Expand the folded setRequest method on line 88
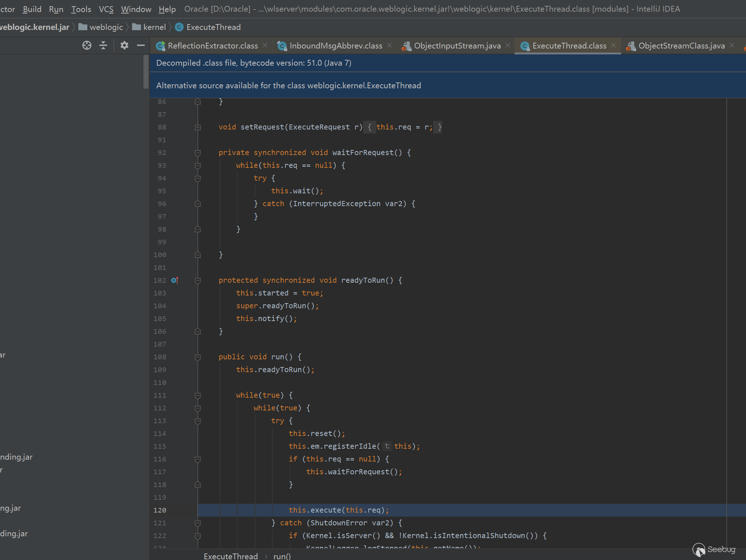This screenshot has height=560, width=746. click(x=198, y=127)
